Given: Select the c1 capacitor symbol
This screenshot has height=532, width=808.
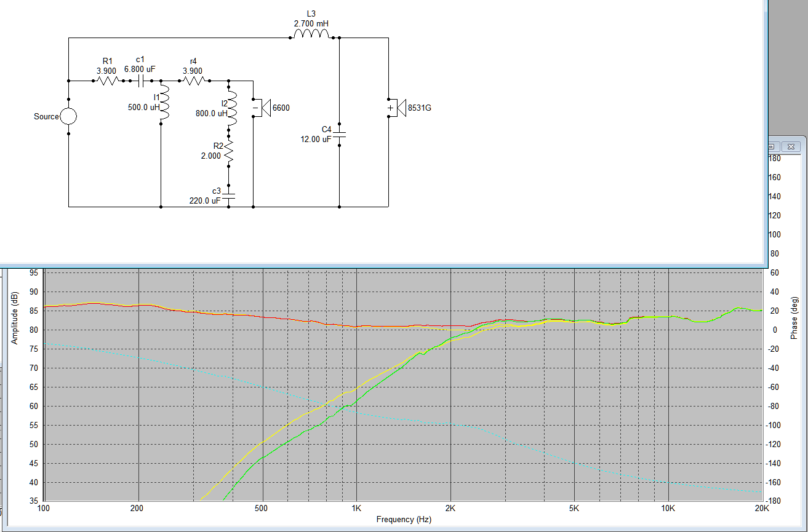Looking at the screenshot, I should (x=142, y=81).
